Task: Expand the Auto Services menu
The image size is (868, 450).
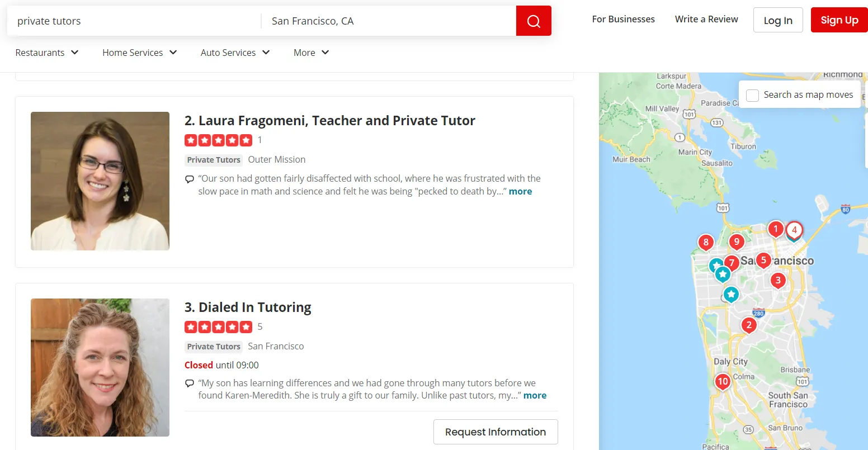Action: (x=235, y=53)
